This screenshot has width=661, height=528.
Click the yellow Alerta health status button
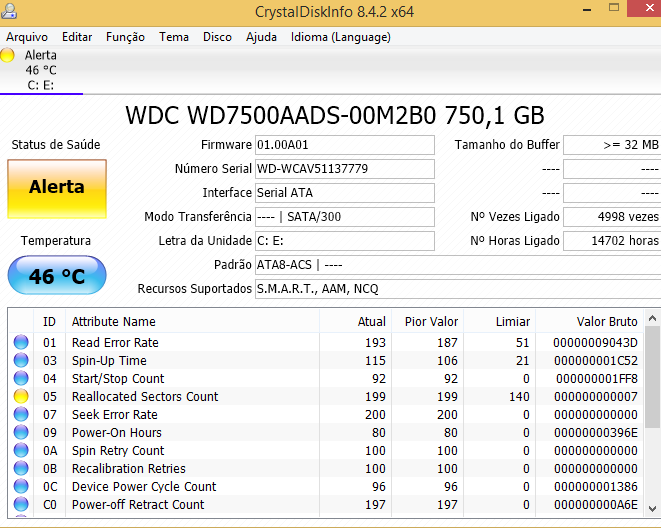point(57,189)
